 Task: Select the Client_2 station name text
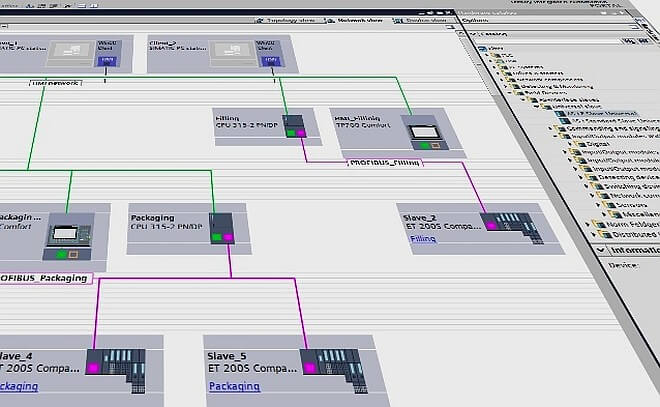[162, 43]
